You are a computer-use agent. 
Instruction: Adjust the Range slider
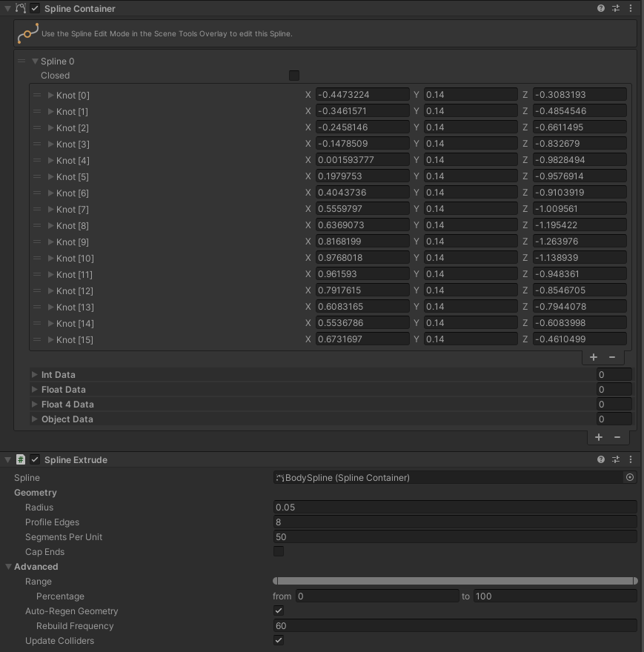point(455,581)
